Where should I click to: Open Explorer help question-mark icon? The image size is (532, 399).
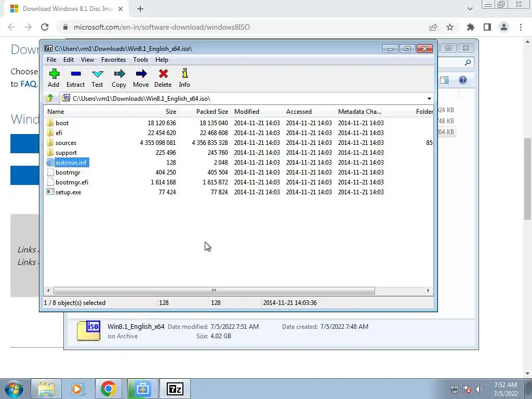pos(463,80)
